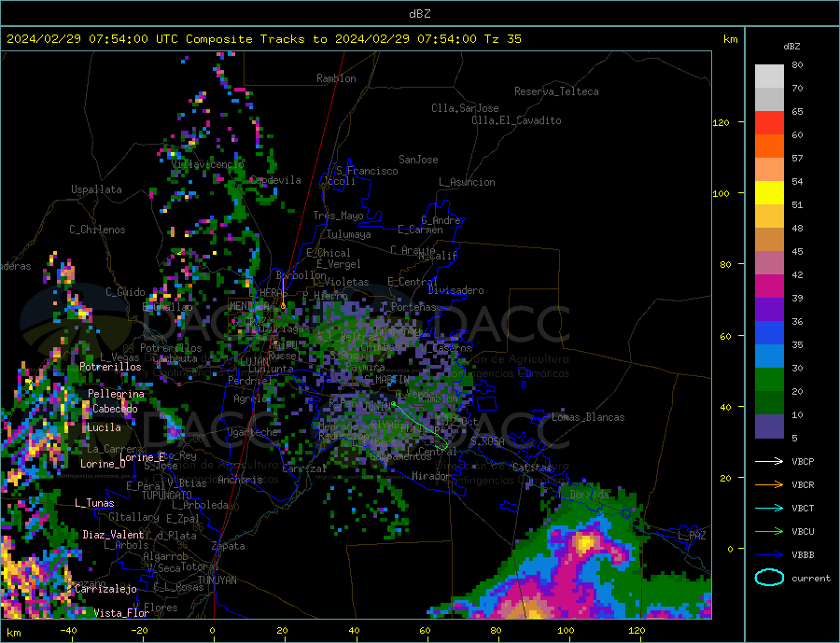The image size is (840, 643).
Task: Click the 'Ugarteche' map label
Action: tap(252, 432)
